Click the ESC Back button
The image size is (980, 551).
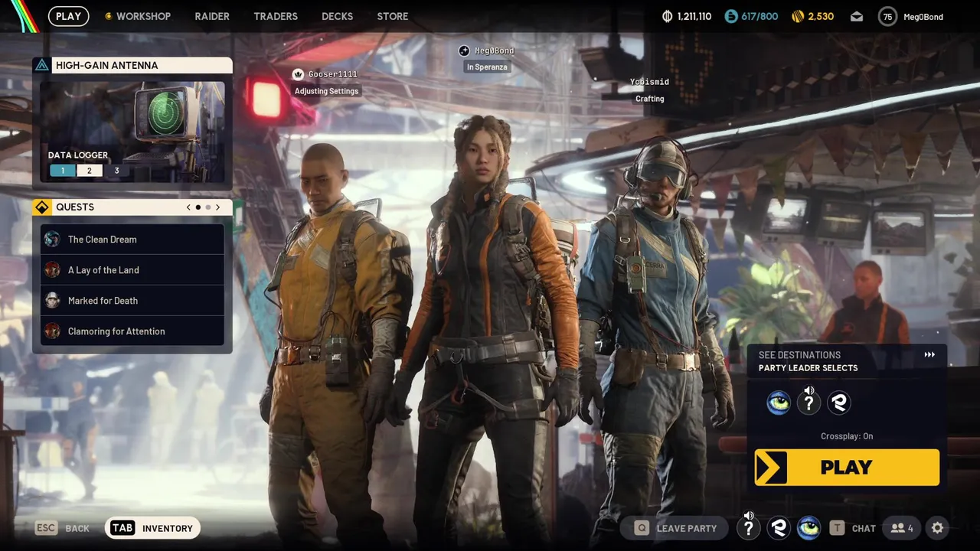63,528
